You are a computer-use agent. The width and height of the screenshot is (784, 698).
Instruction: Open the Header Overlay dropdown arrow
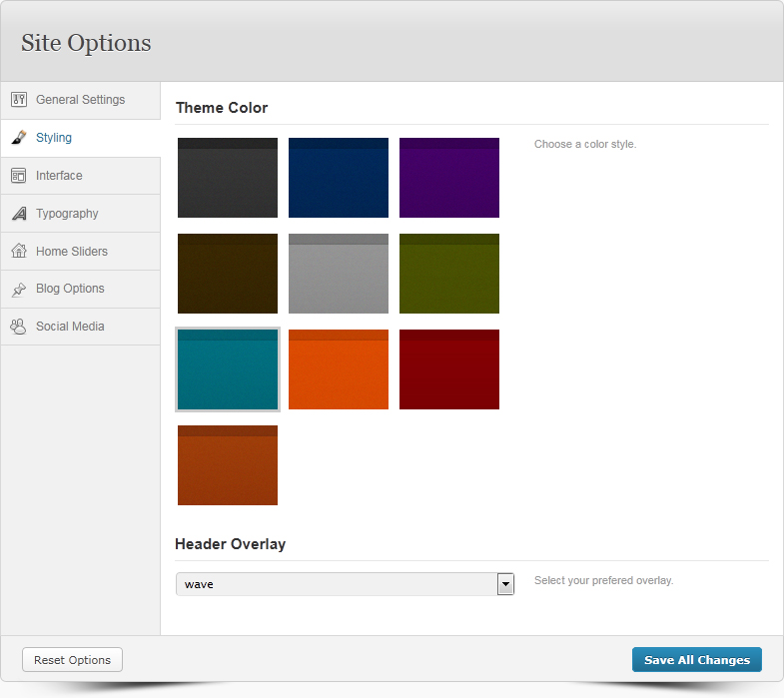point(505,584)
